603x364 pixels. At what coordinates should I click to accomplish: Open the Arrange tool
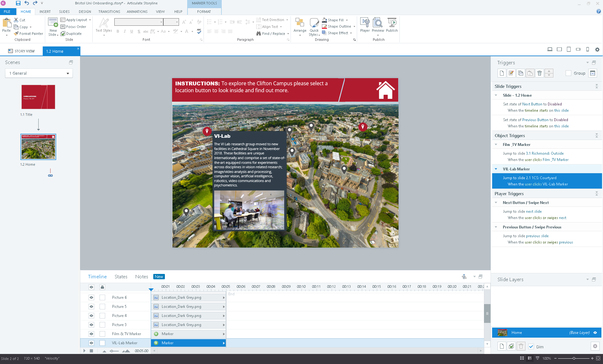pyautogui.click(x=300, y=25)
